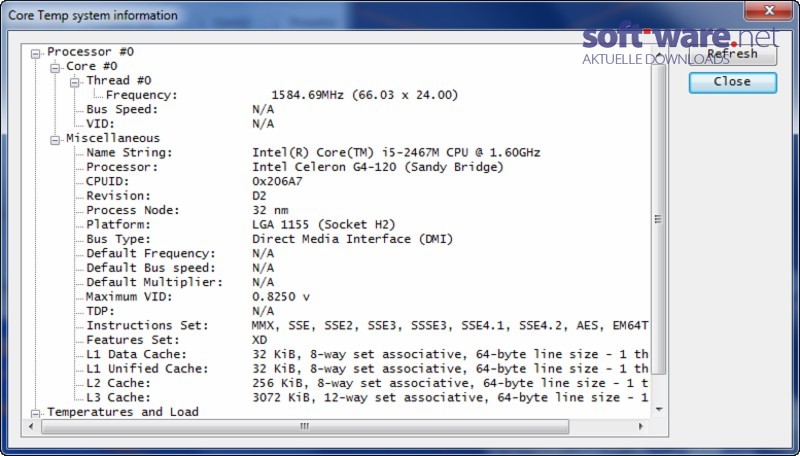
Task: Click the revision value D2
Action: 259,195
